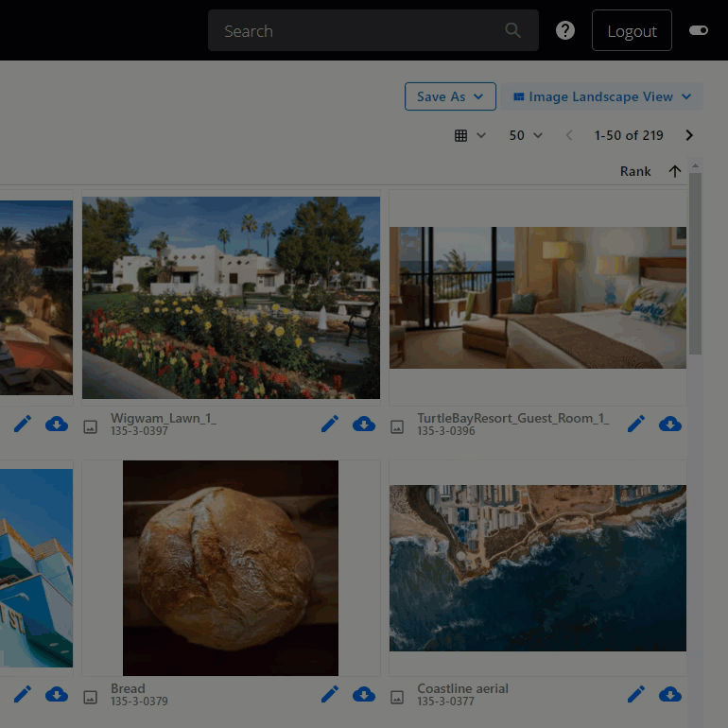This screenshot has height=728, width=728.
Task: Open Image Landscape View dropdown
Action: 602,96
